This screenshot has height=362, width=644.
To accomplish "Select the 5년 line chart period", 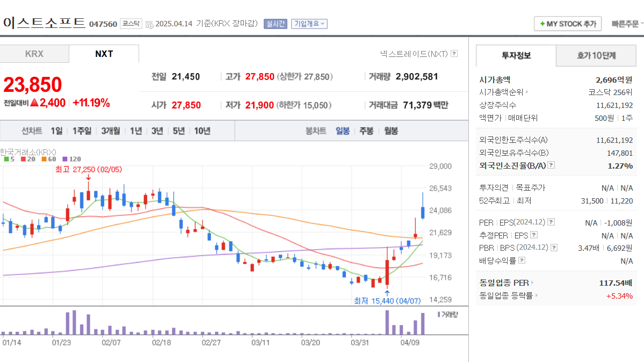I will [179, 131].
